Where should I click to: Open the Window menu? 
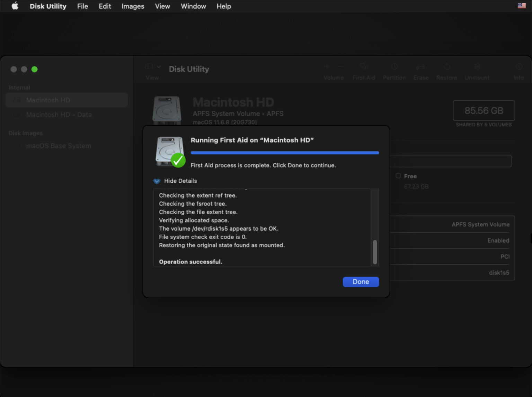193,6
